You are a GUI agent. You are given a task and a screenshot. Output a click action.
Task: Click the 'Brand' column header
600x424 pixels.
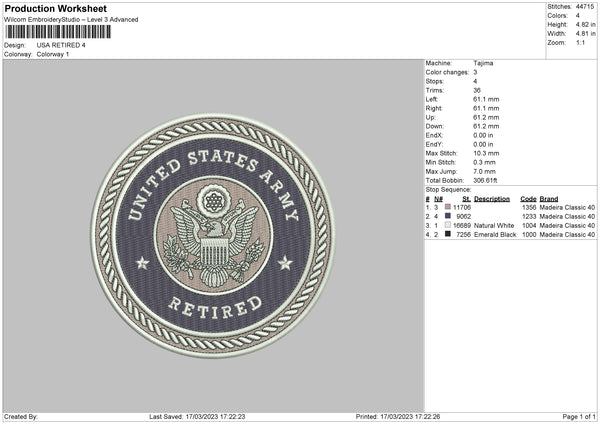(x=549, y=199)
